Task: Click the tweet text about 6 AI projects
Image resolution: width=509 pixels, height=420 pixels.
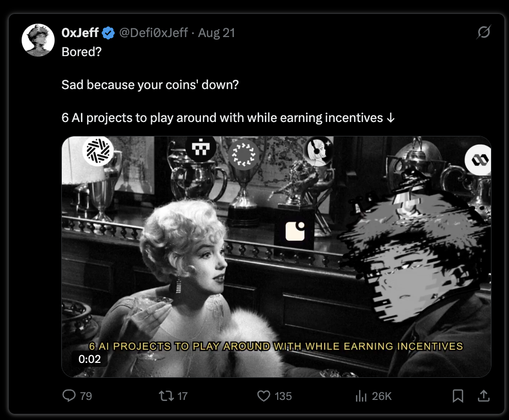Action: [228, 118]
